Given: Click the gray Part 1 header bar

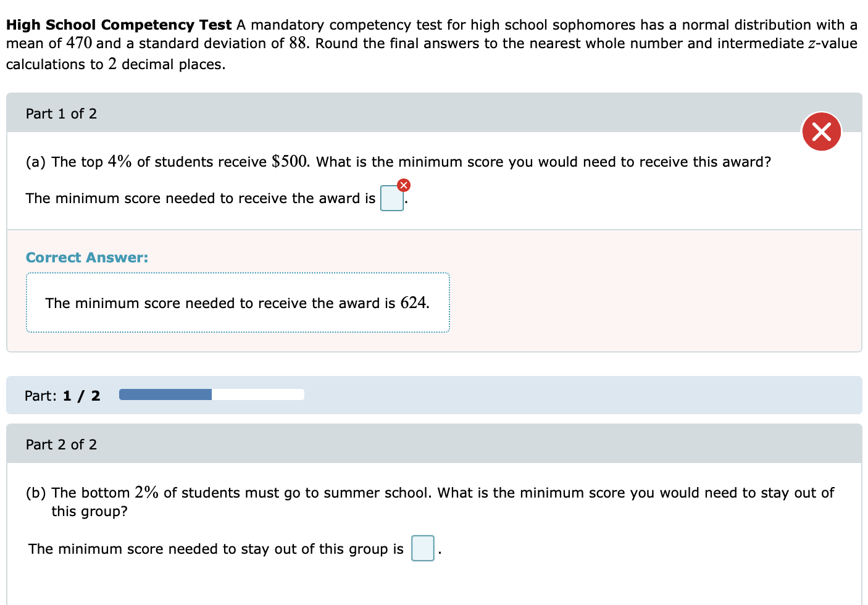Looking at the screenshot, I should (432, 114).
